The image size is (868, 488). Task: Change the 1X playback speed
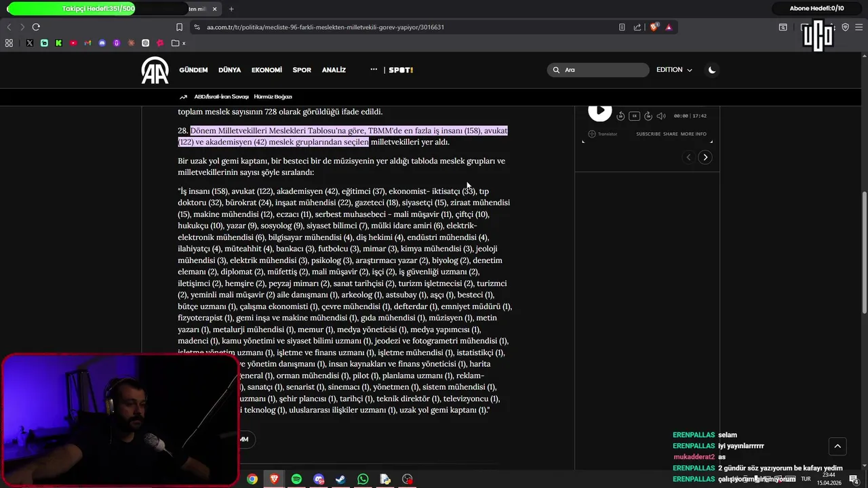coord(634,116)
